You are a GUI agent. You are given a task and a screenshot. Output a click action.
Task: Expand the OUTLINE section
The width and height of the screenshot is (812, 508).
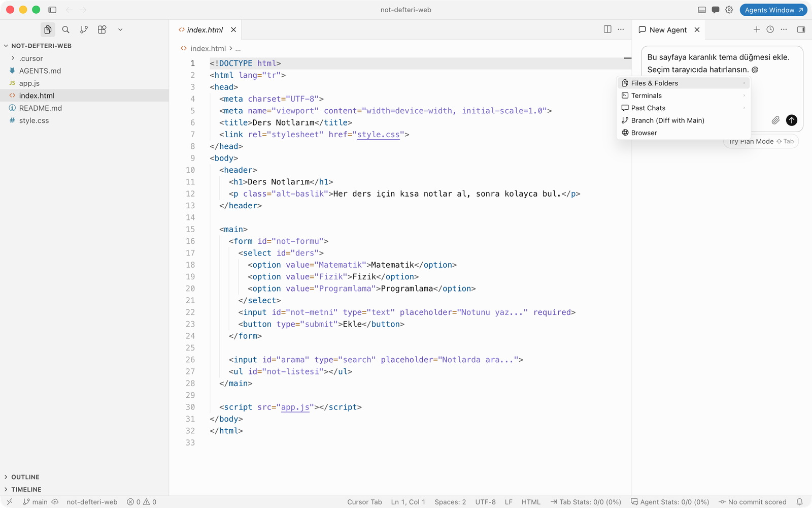tap(84, 477)
